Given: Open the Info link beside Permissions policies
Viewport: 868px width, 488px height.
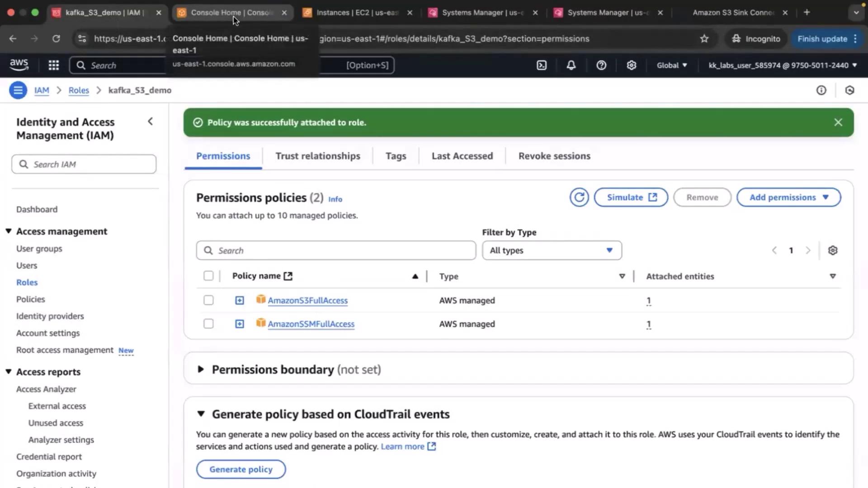Looking at the screenshot, I should click(x=335, y=199).
